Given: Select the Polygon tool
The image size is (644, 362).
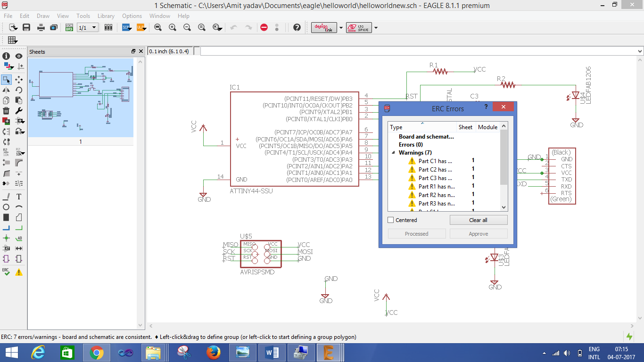Looking at the screenshot, I should (x=19, y=217).
